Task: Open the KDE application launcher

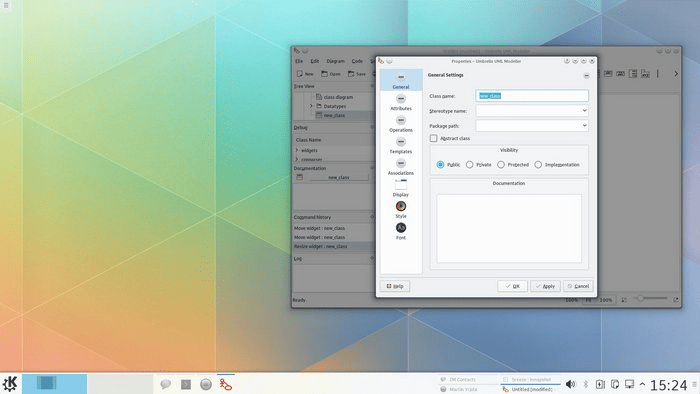Action: pos(10,384)
